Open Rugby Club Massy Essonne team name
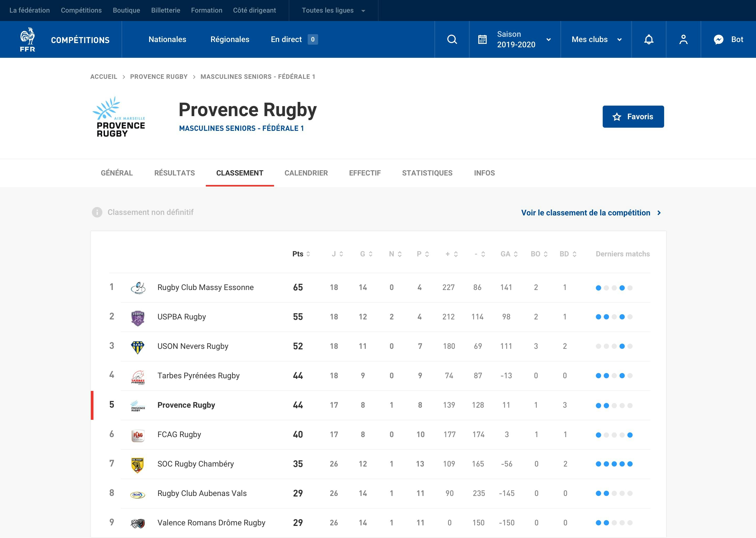756x538 pixels. 206,288
